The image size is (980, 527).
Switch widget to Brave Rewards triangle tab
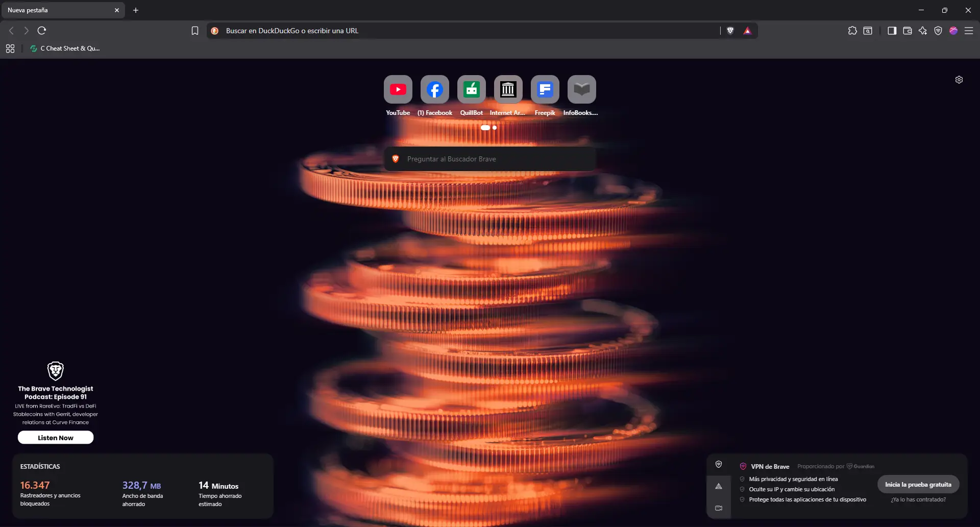(719, 486)
